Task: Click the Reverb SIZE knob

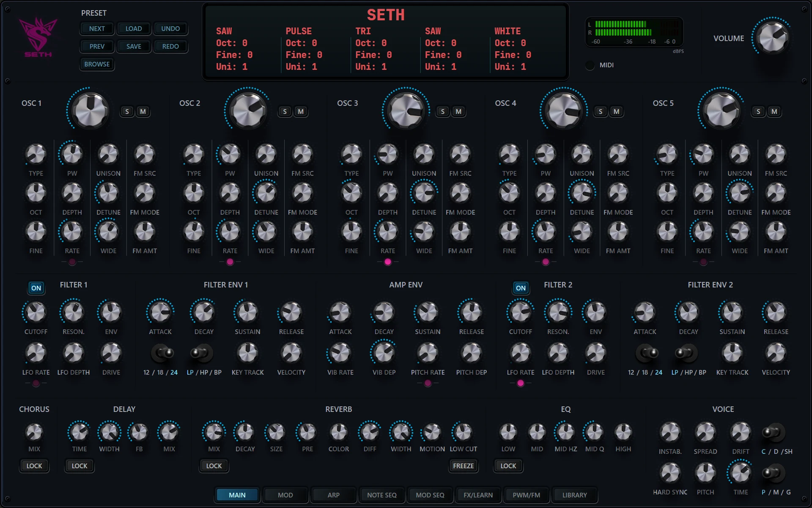Action: 276,432
